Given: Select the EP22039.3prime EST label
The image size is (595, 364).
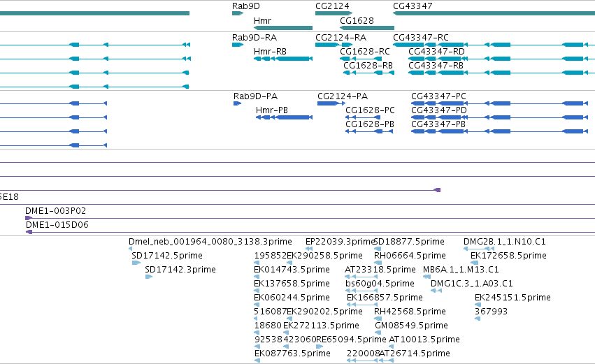Looking at the screenshot, I should [x=340, y=242].
